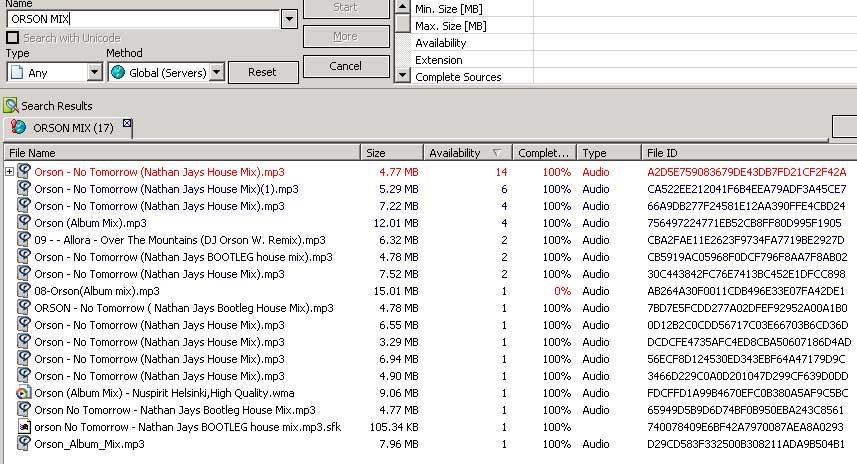Click the Reset button
The height and width of the screenshot is (464, 857).
click(x=263, y=72)
